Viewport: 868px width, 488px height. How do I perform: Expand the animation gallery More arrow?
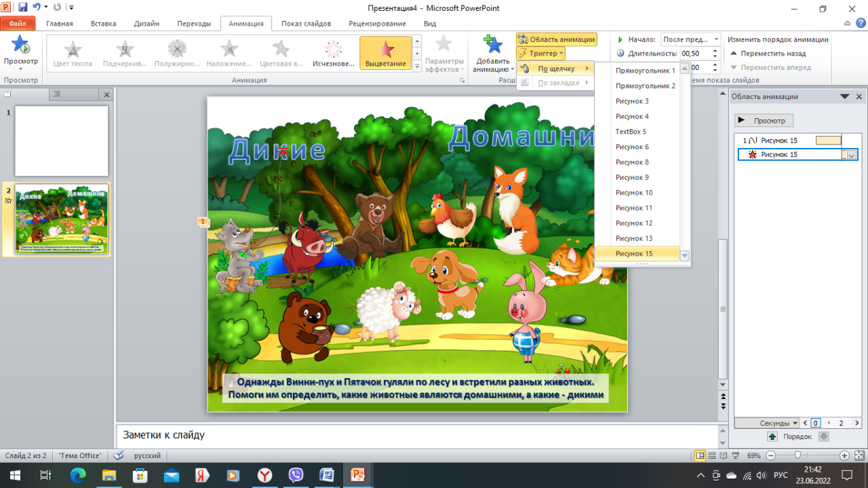[x=417, y=65]
